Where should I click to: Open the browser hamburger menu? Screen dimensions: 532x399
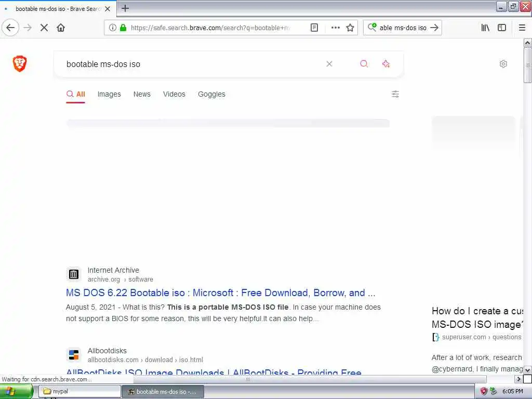coord(522,28)
